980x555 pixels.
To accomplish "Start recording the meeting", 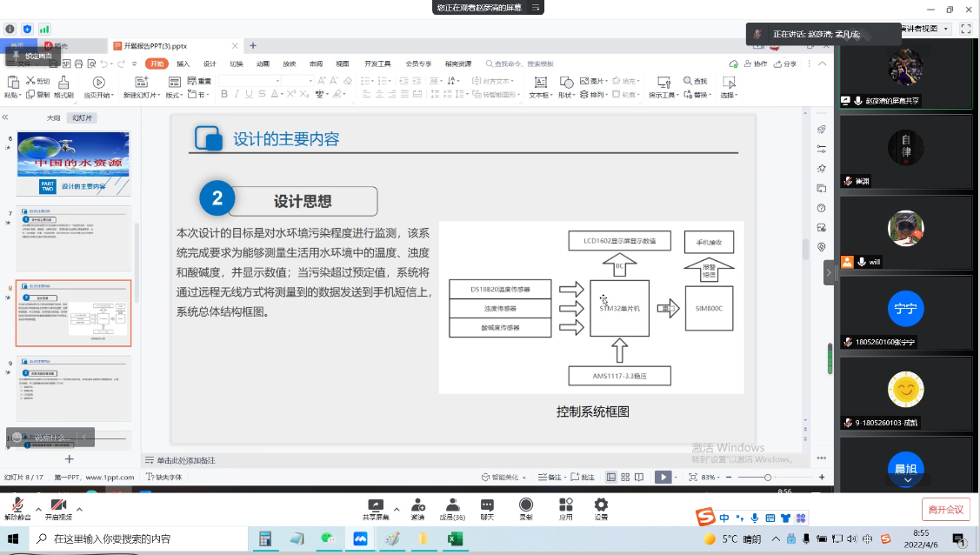I will (526, 506).
